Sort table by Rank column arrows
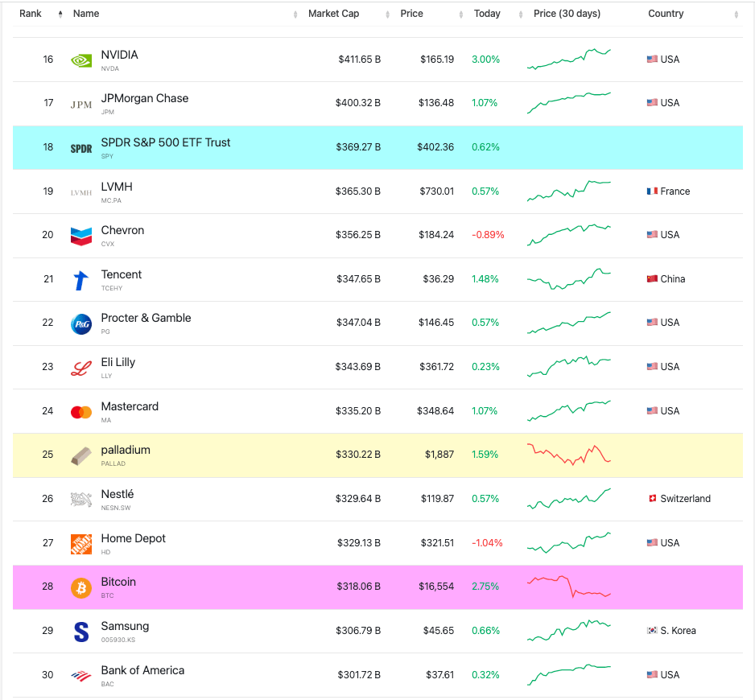Viewport: 755px width, 700px height. [60, 14]
